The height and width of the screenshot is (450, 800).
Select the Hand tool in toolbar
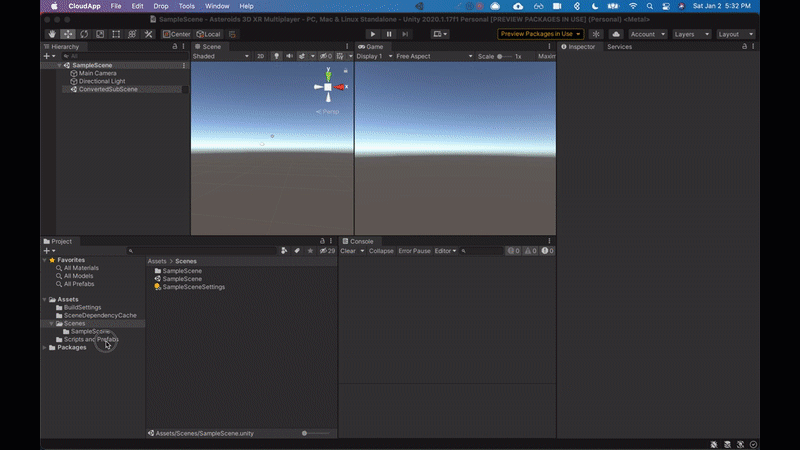(51, 34)
